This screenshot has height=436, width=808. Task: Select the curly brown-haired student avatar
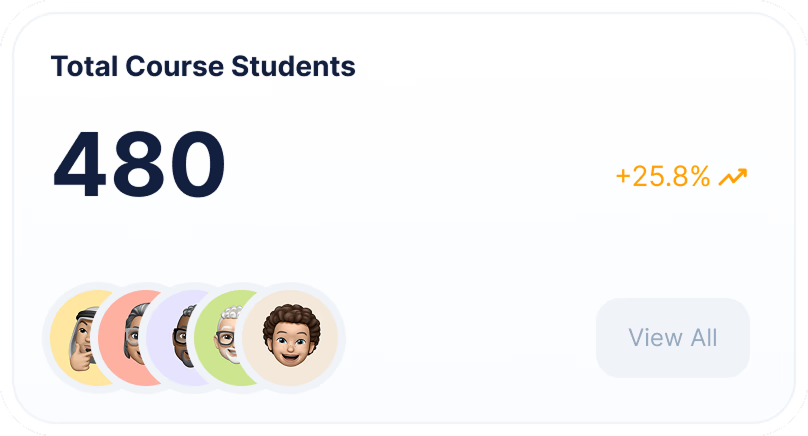click(291, 338)
